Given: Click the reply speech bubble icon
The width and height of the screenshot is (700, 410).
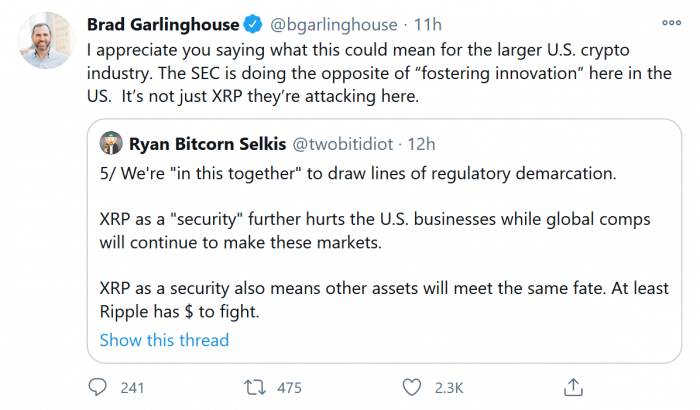Looking at the screenshot, I should coord(98,385).
